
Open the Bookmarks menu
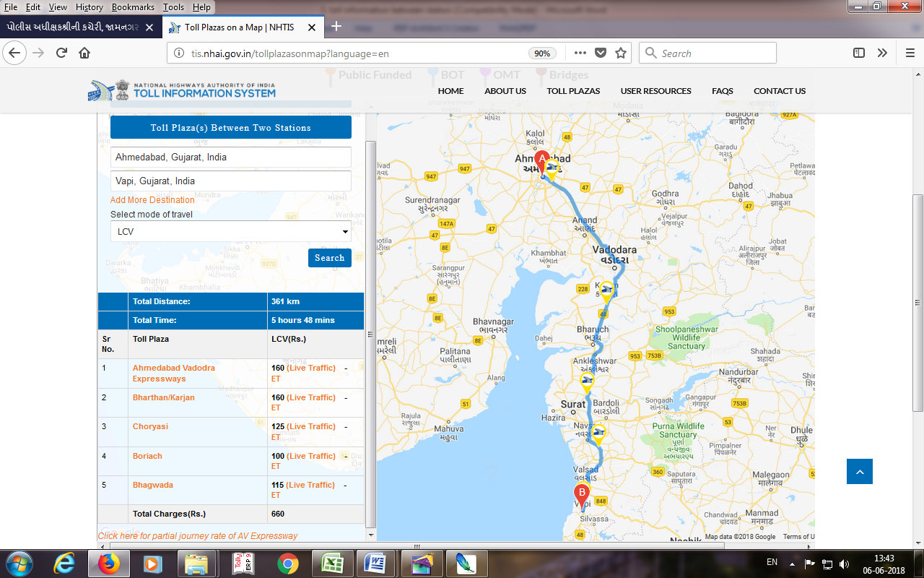[x=133, y=7]
